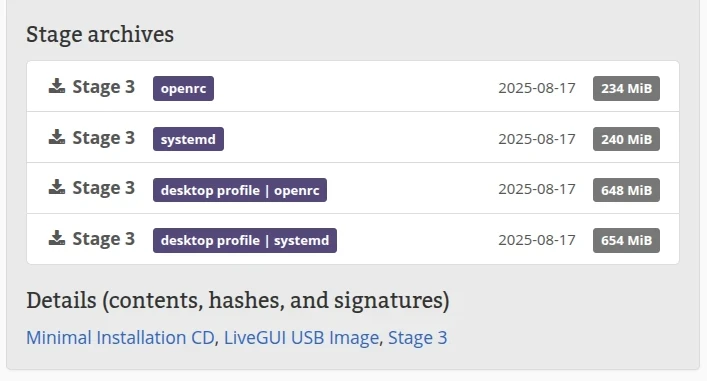Click download icon for Stage 3 openrc
Screen dimensions: 707x381
click(x=57, y=86)
